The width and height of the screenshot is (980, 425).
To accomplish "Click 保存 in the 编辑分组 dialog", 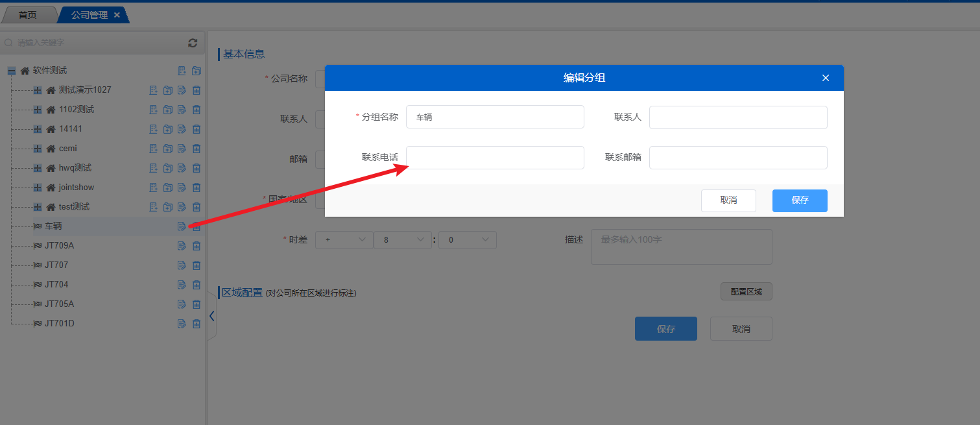I will (x=799, y=200).
